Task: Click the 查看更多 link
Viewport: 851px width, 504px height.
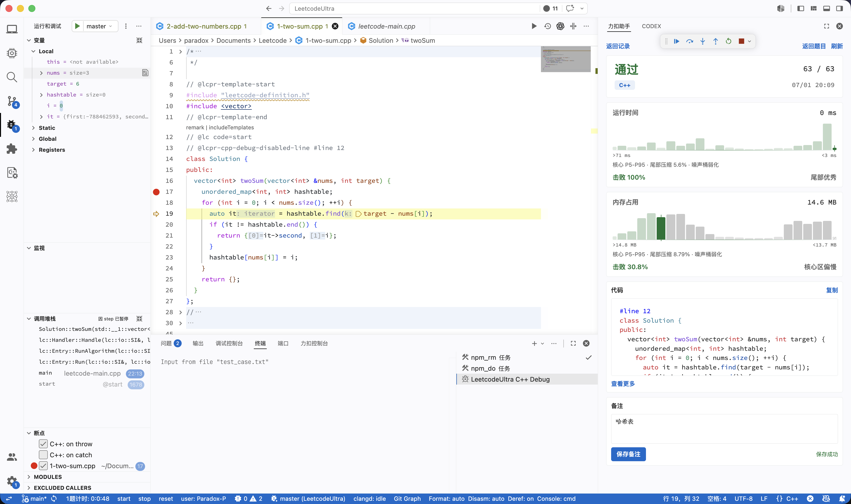Action: pyautogui.click(x=623, y=384)
